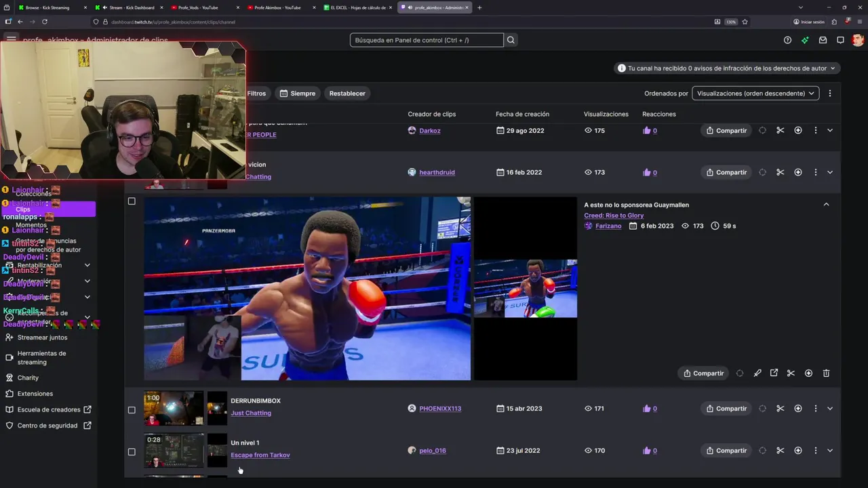Screen dimensions: 868x488
Task: Reload the page with browser refresh icon
Action: tap(45, 22)
